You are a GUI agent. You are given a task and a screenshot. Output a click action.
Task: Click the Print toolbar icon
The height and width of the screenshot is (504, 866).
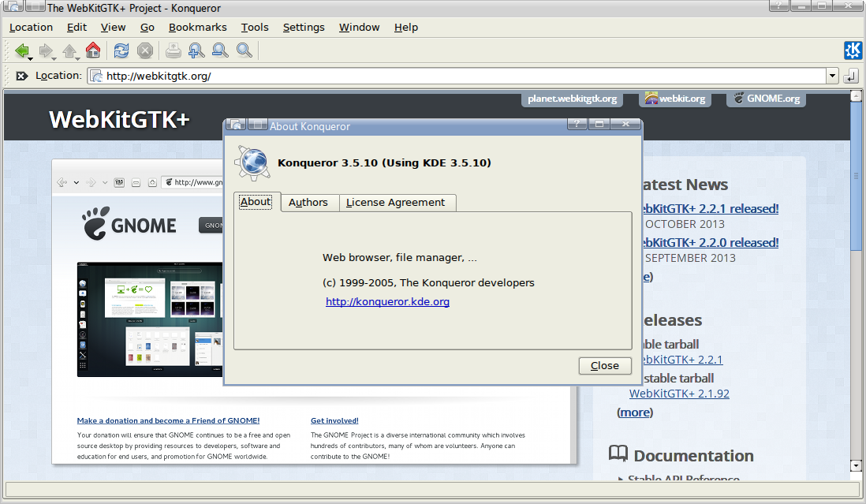[x=173, y=50]
